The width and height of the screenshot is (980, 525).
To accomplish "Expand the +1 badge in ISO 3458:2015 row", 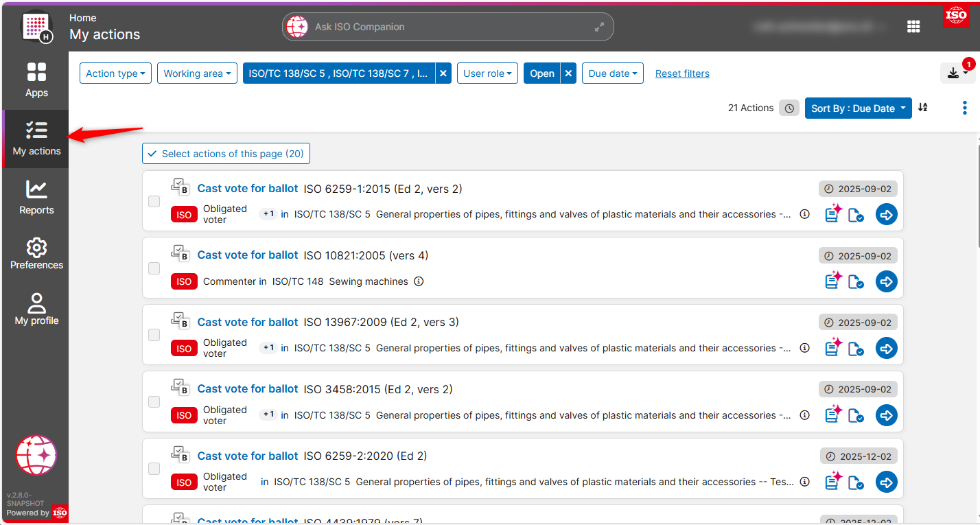I will (268, 415).
